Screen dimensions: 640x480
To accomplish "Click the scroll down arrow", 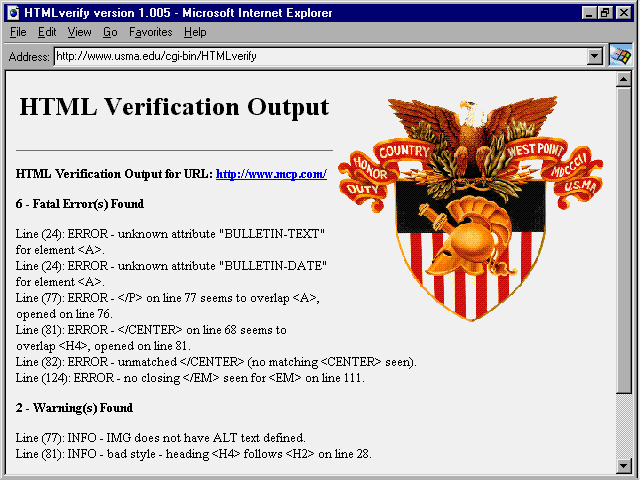I will click(625, 465).
